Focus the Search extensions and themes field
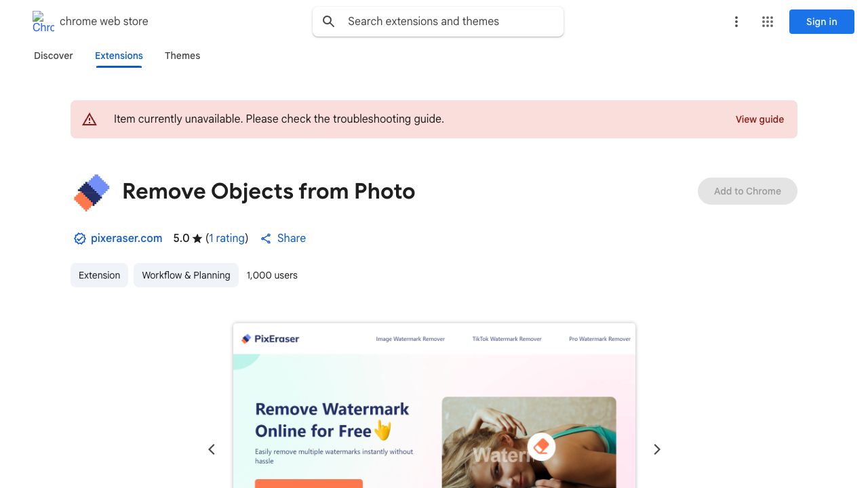 (x=448, y=22)
